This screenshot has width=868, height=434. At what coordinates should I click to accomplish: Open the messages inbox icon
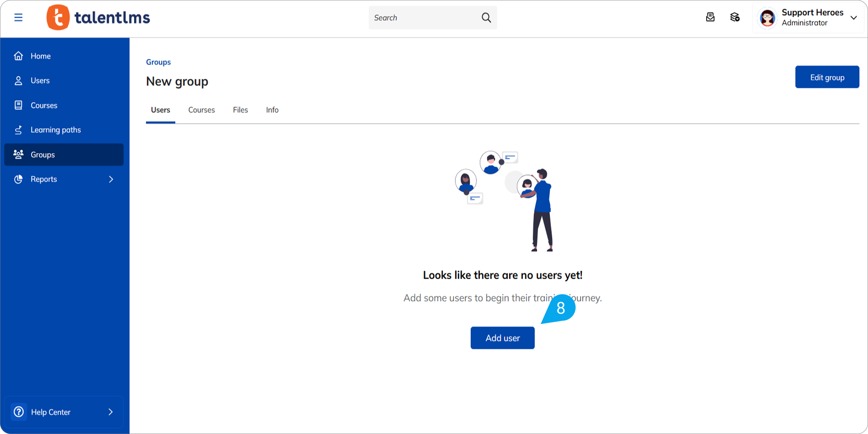pyautogui.click(x=710, y=17)
